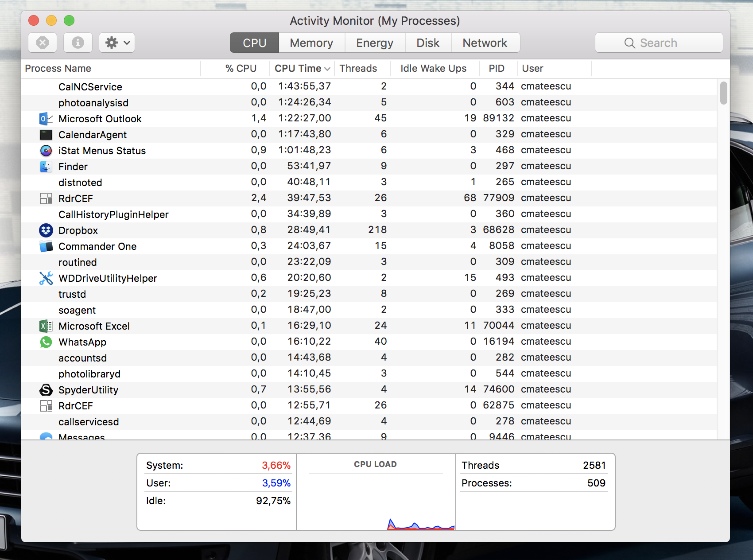
Task: Select the Microsoft Outlook icon
Action: pos(46,119)
